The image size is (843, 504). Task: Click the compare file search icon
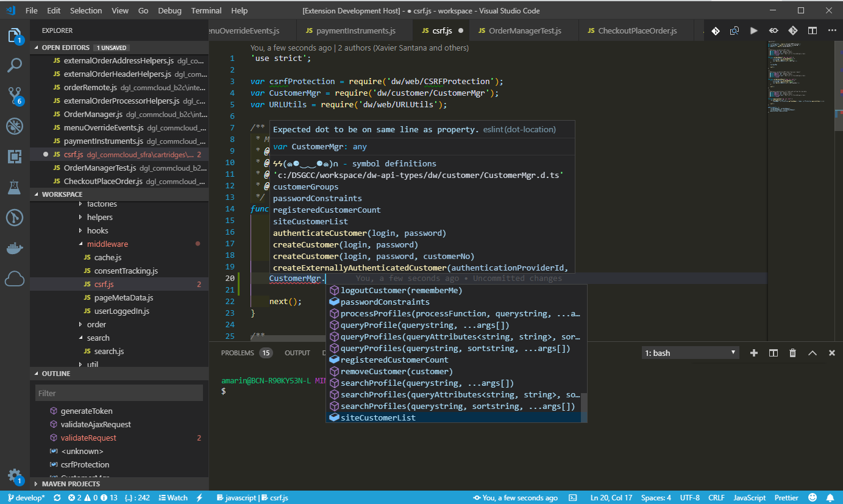click(735, 30)
